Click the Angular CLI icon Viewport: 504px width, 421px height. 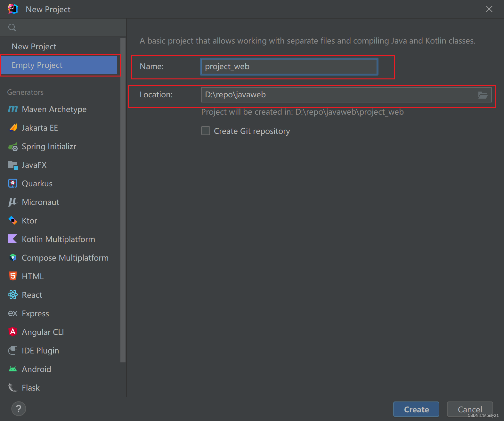13,332
